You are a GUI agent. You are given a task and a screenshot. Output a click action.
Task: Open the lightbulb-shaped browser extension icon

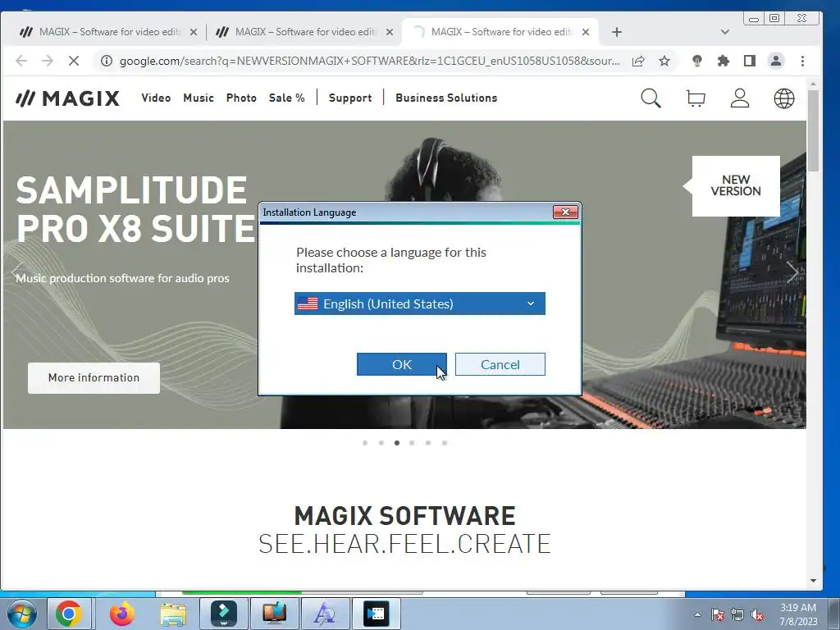point(697,61)
